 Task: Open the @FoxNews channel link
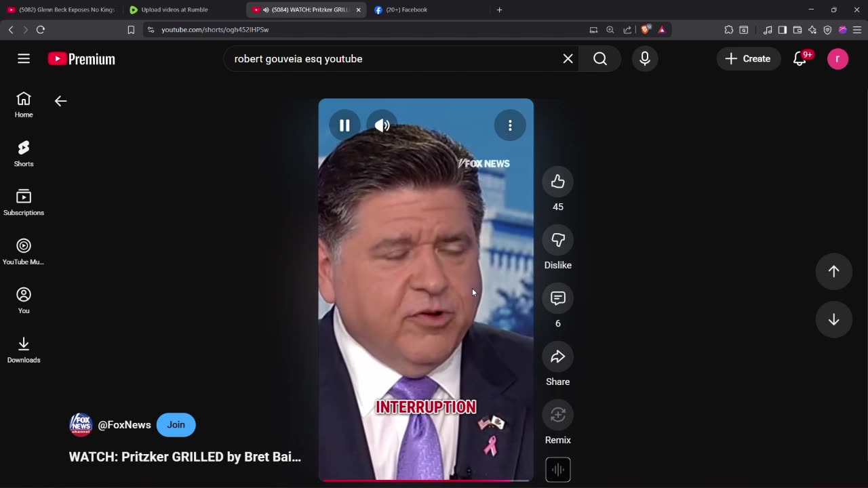pos(124,425)
